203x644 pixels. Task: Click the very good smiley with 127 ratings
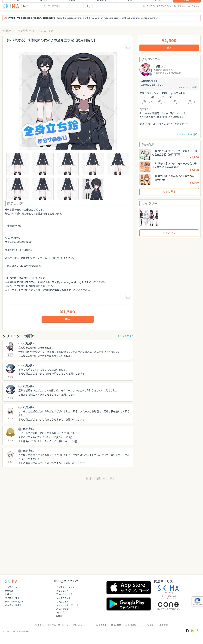144,102
